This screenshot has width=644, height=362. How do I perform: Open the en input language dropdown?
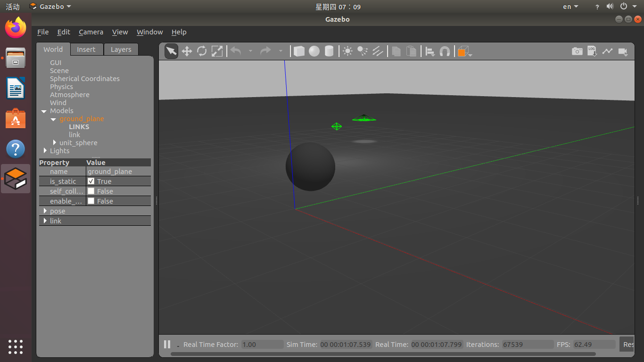point(570,7)
